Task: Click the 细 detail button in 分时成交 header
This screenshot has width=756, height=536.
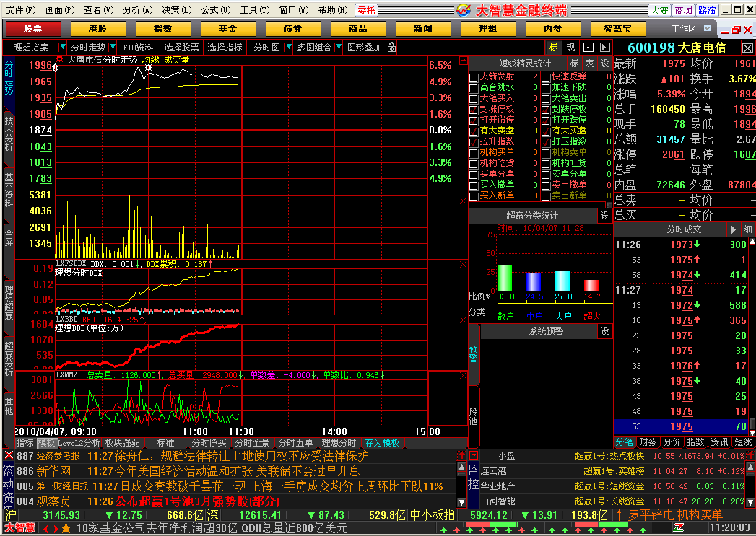Action: (747, 229)
